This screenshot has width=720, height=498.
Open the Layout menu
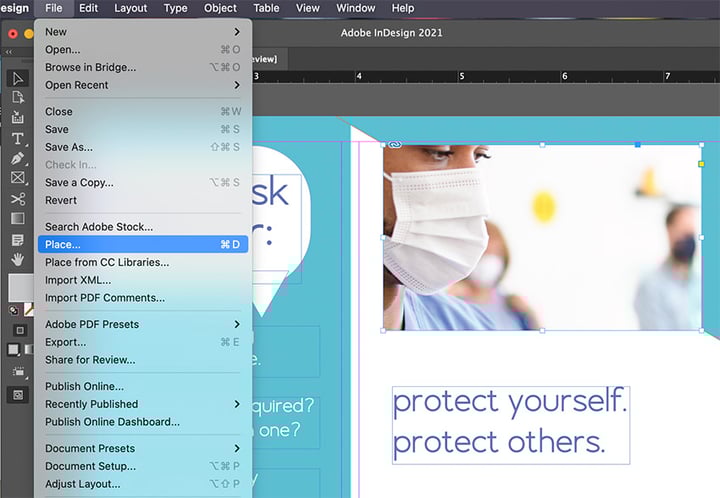131,8
